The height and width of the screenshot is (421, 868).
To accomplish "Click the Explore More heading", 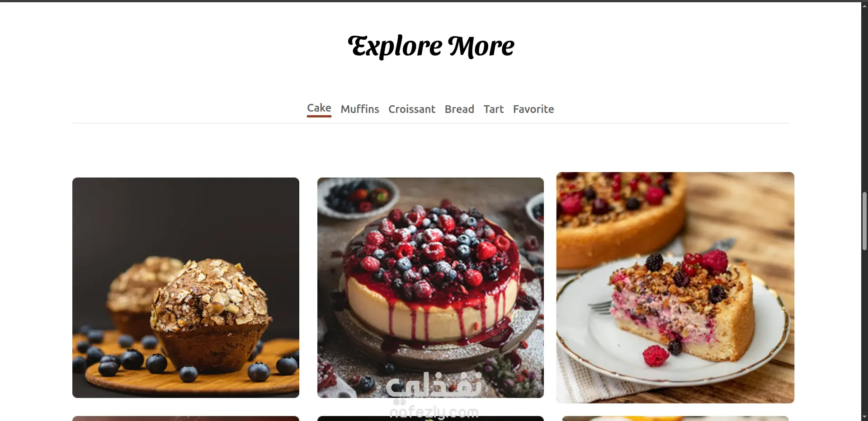I will coord(431,46).
